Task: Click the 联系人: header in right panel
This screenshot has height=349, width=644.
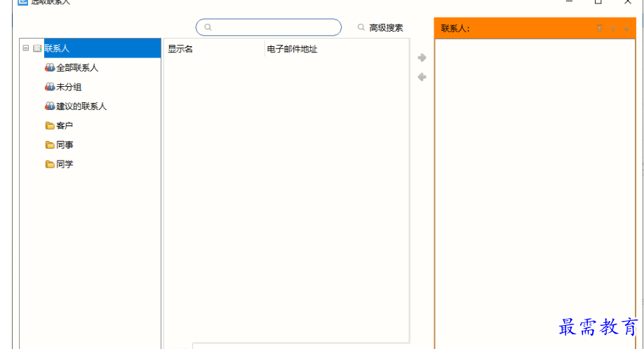Action: tap(455, 28)
